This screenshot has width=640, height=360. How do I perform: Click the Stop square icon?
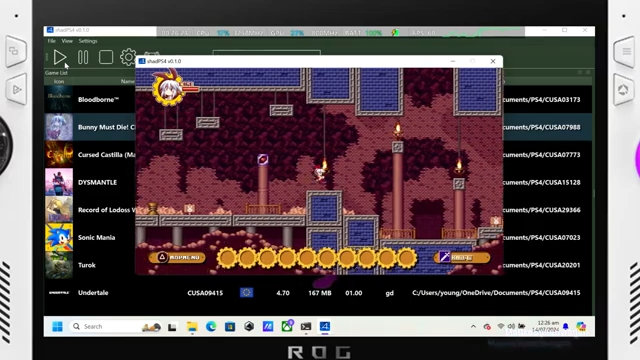pyautogui.click(x=106, y=57)
